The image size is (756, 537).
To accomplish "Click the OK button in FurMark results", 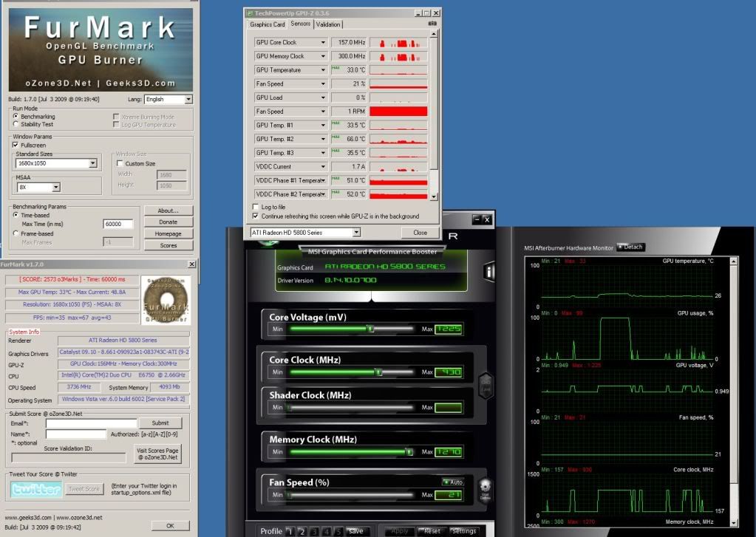I will tap(170, 525).
